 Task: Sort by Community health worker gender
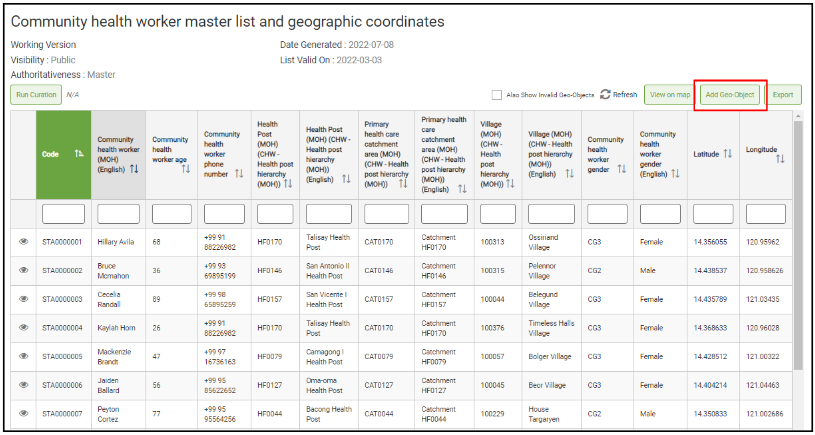tap(621, 169)
